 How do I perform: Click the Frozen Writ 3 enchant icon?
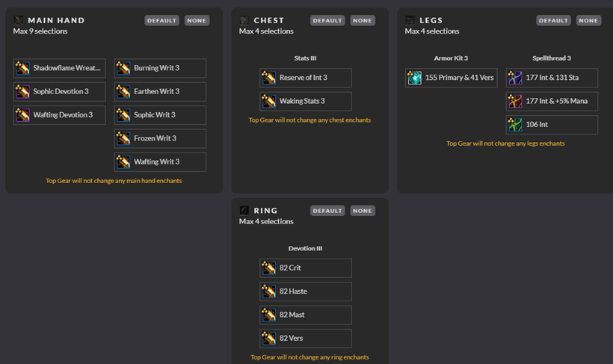coord(123,138)
